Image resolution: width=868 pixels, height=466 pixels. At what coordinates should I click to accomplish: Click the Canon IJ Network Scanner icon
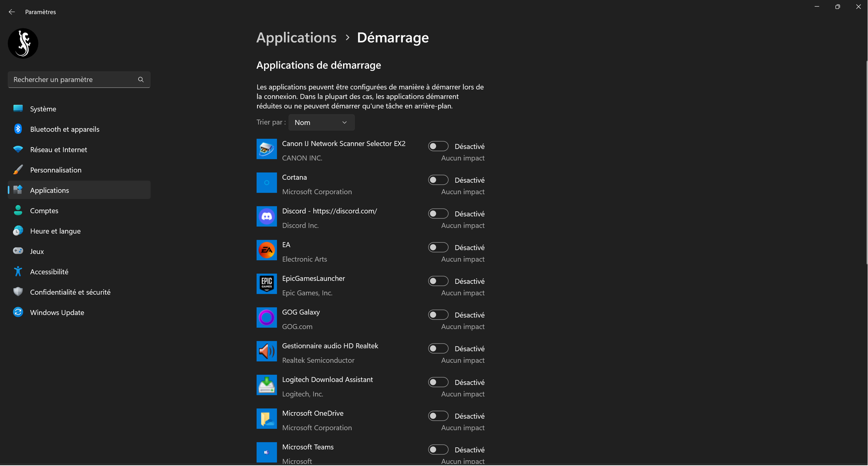266,149
